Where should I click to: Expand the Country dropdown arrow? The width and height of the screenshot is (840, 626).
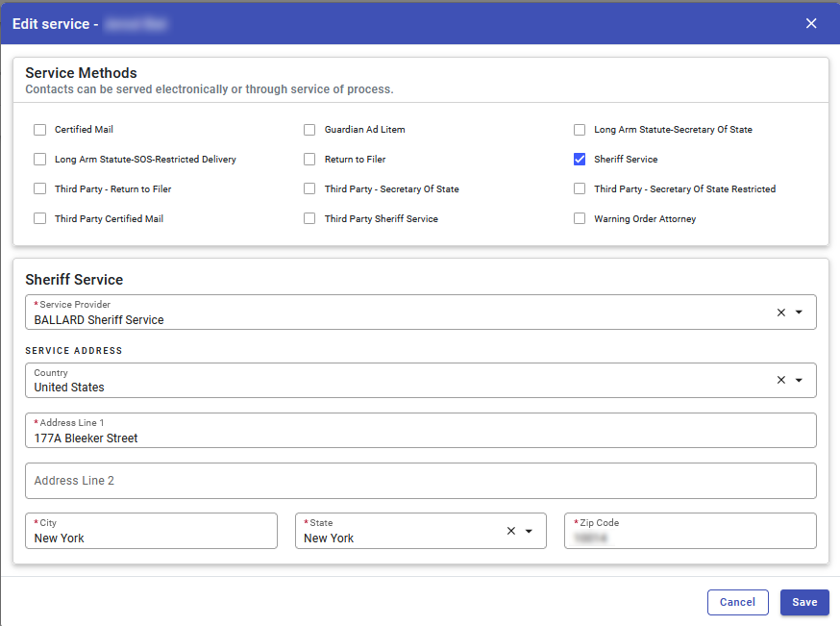point(799,380)
